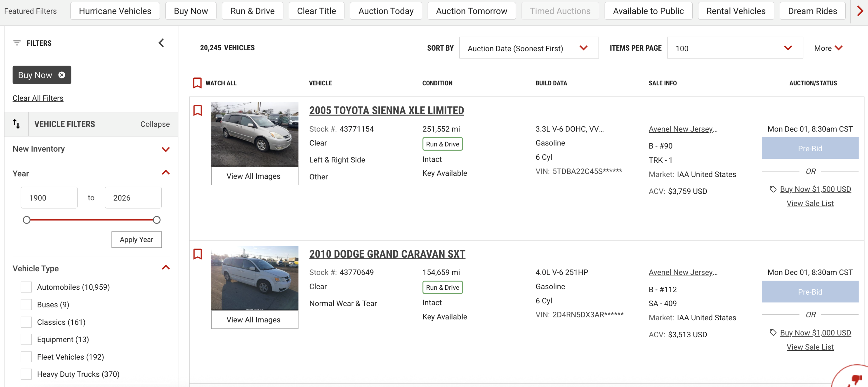
Task: Bookmark the 2005 Toyota Sienna listing
Action: [x=198, y=110]
